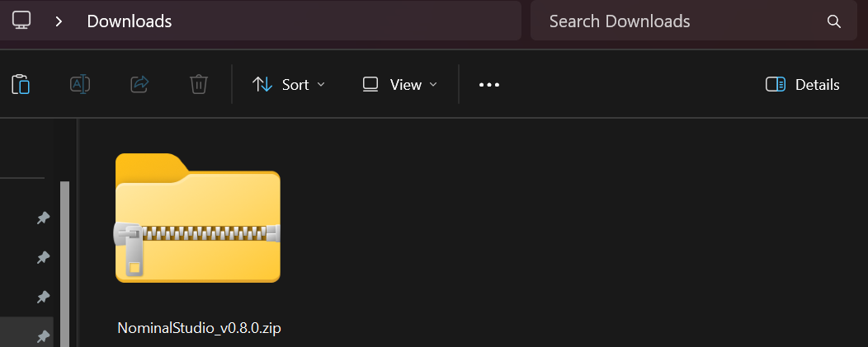Select the NominalStudio zip folder thumbnail
868x347 pixels.
198,218
